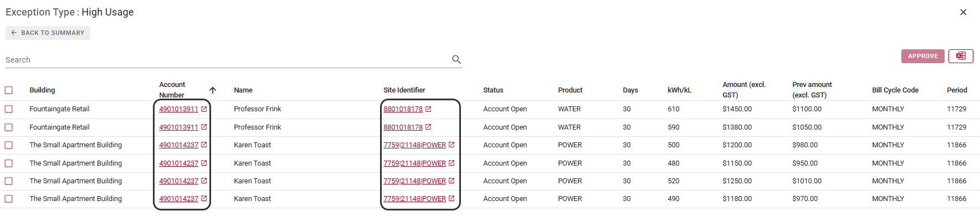Screen dimensions: 980x216
Task: Click The Small Apartment Building in $1250.00 row
Action: point(76,181)
